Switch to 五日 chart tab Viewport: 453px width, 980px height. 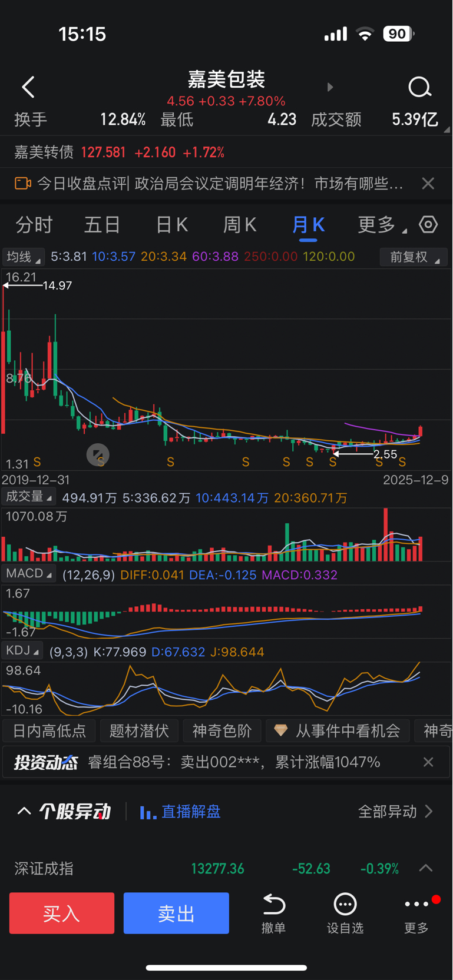coord(102,225)
